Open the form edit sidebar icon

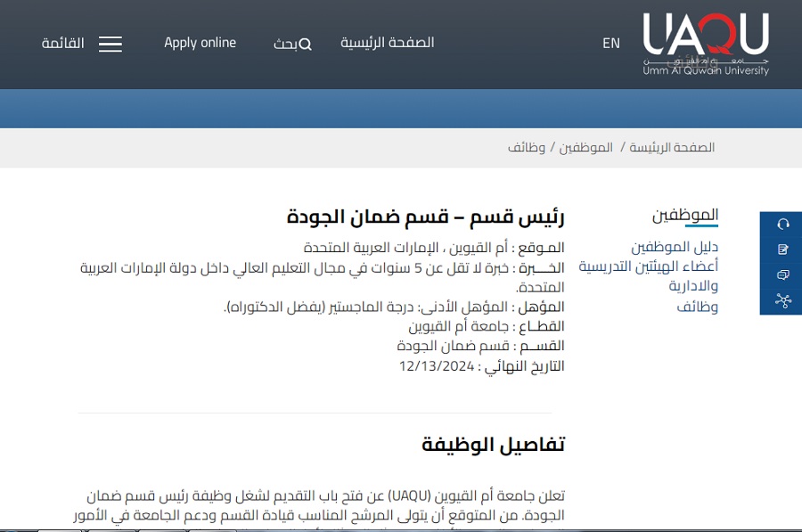[783, 250]
